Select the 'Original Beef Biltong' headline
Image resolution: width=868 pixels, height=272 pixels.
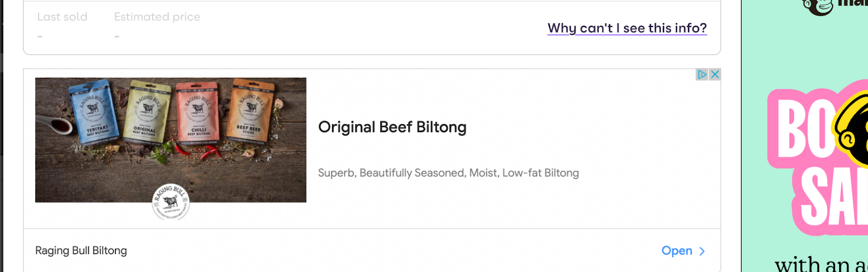pyautogui.click(x=392, y=127)
